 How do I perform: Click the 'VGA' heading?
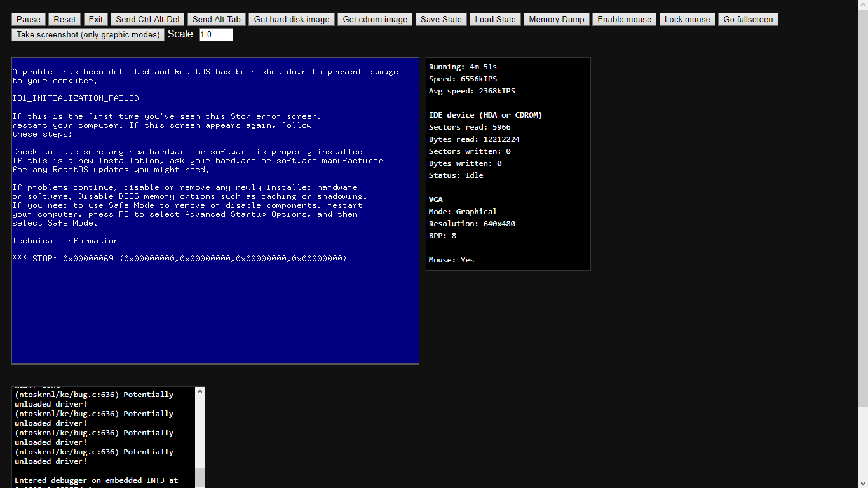(x=436, y=200)
